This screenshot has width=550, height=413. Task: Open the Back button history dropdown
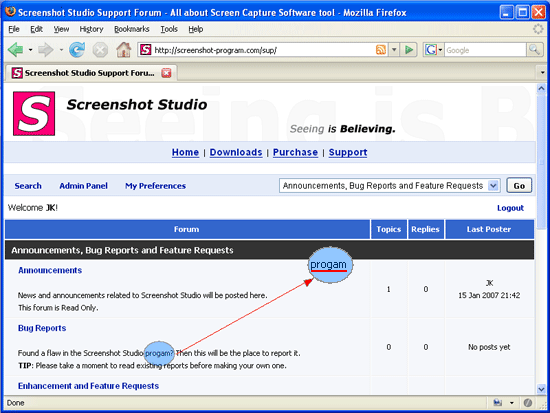point(31,50)
